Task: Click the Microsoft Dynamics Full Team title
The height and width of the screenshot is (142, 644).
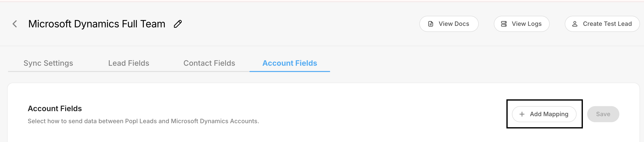Action: coord(97,24)
